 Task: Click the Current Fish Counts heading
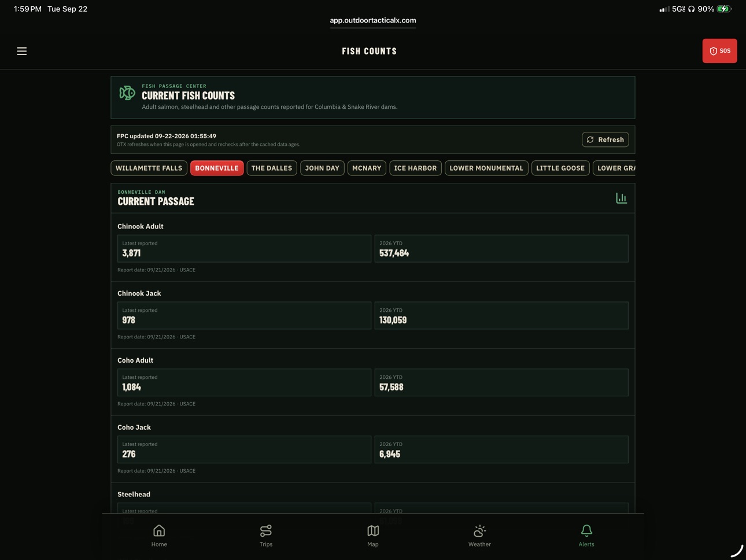tap(188, 95)
